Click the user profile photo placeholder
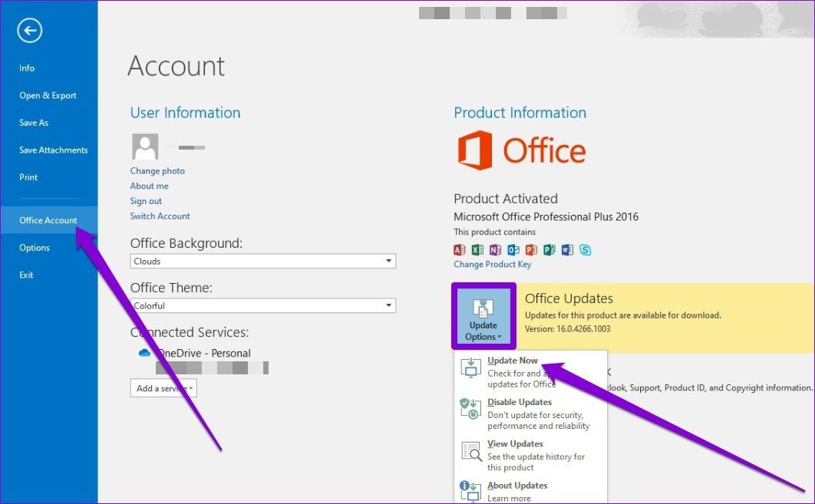The height and width of the screenshot is (504, 815). (145, 147)
